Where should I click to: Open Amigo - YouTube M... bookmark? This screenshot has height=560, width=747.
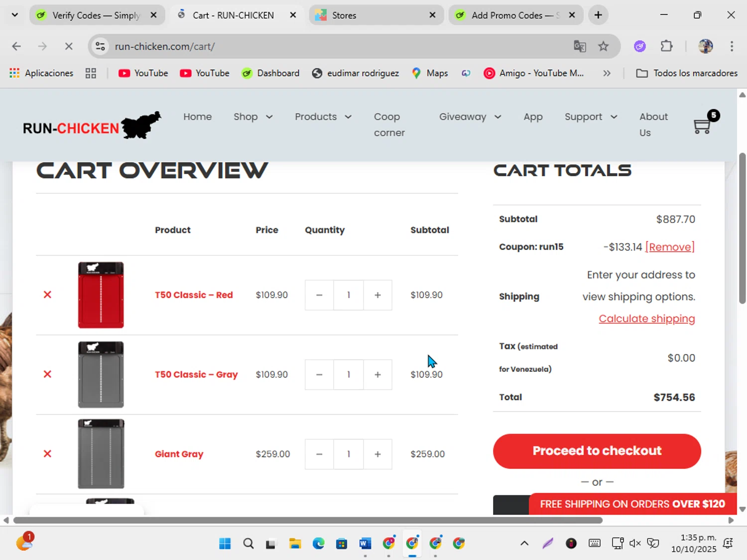pos(534,73)
